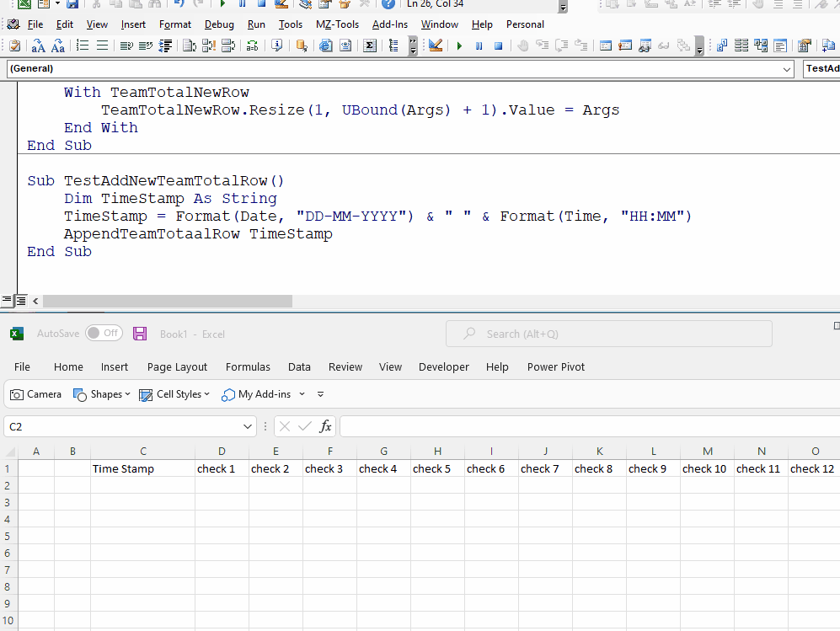This screenshot has height=631, width=840.
Task: Open the arrow next to Insert UserForm icon
Action: [x=57, y=3]
